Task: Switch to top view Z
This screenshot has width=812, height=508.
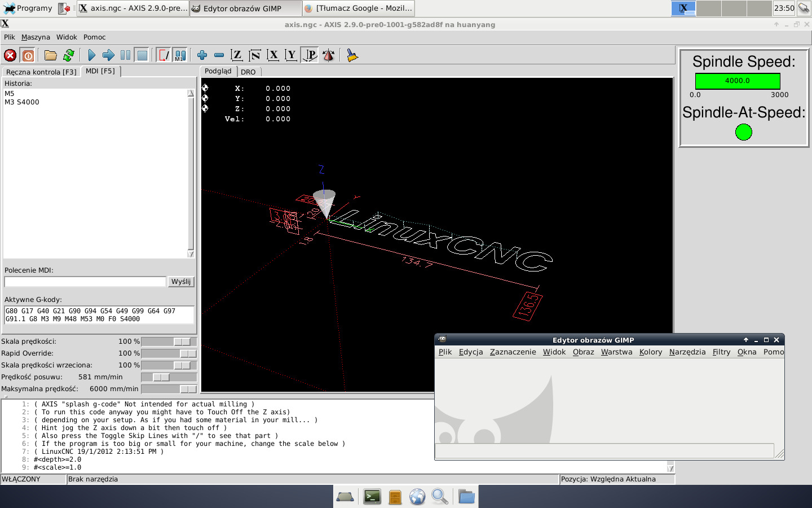Action: pyautogui.click(x=237, y=55)
